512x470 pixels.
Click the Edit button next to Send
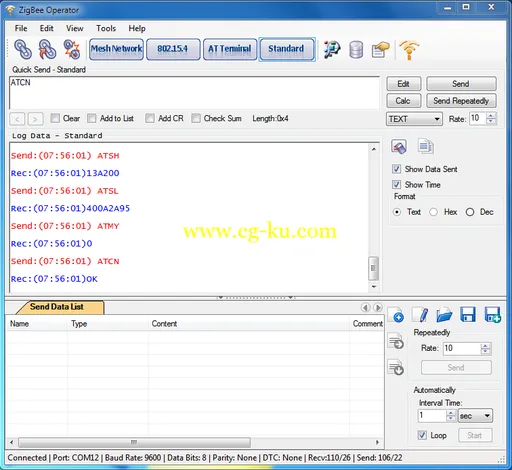(404, 84)
